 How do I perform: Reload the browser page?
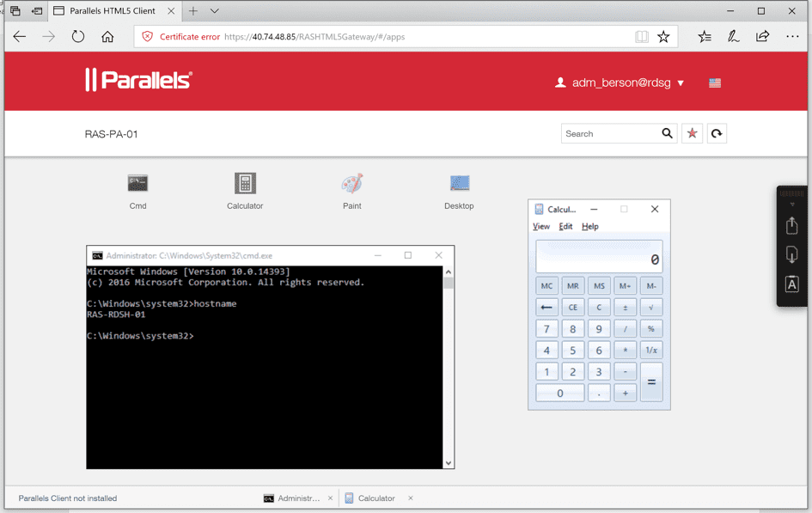(x=77, y=37)
